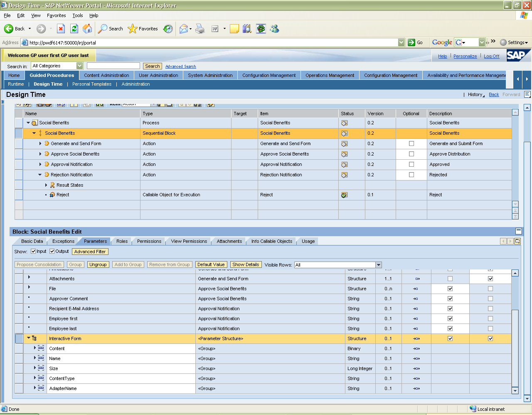Click the Ungroup button
532x415 pixels.
click(98, 264)
